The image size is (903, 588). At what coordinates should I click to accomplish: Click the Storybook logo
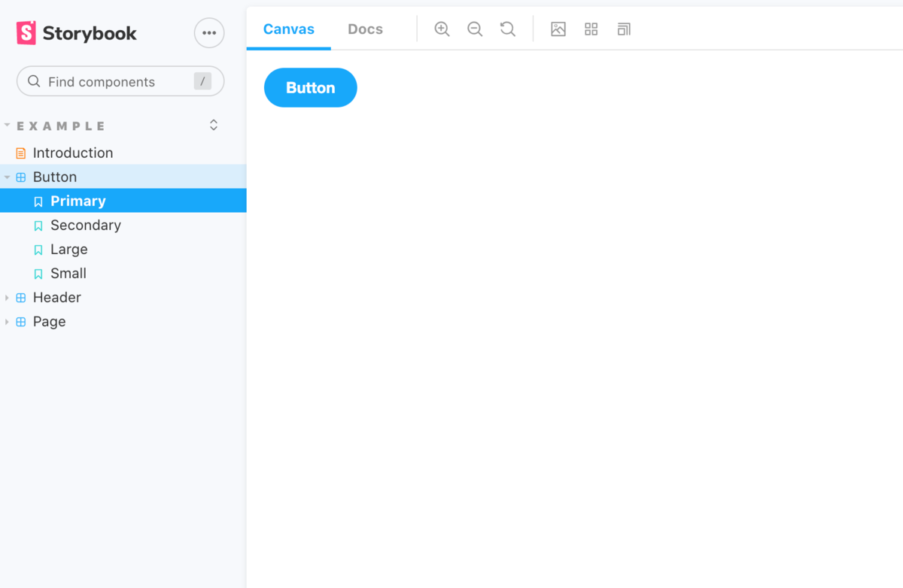(77, 33)
